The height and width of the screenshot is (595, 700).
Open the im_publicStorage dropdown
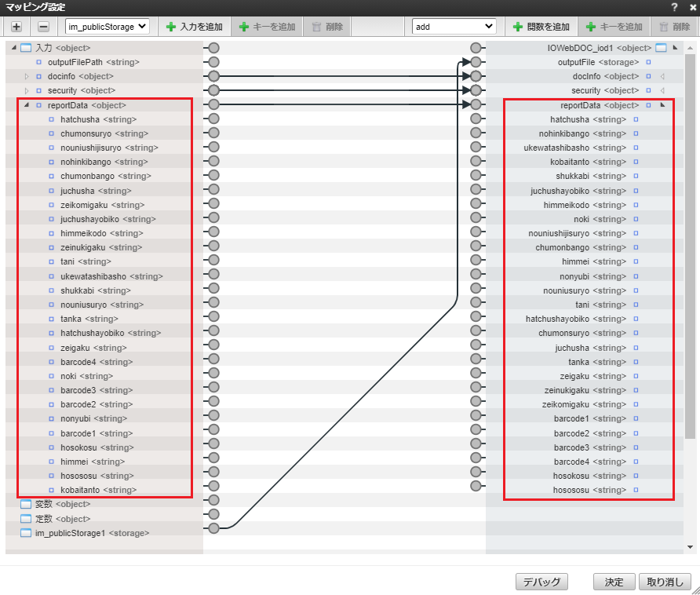[x=108, y=27]
